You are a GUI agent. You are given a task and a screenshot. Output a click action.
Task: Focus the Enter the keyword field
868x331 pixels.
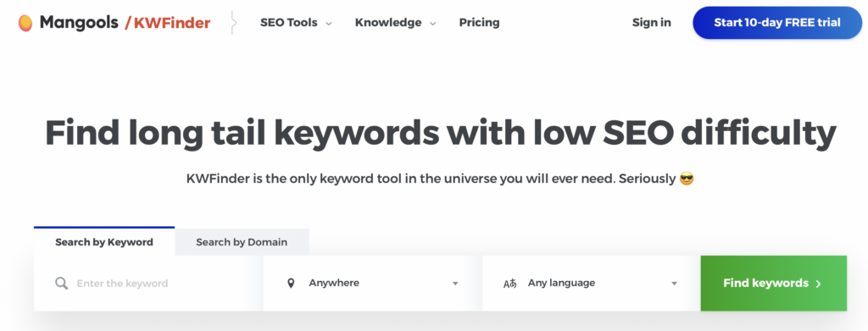pyautogui.click(x=148, y=283)
